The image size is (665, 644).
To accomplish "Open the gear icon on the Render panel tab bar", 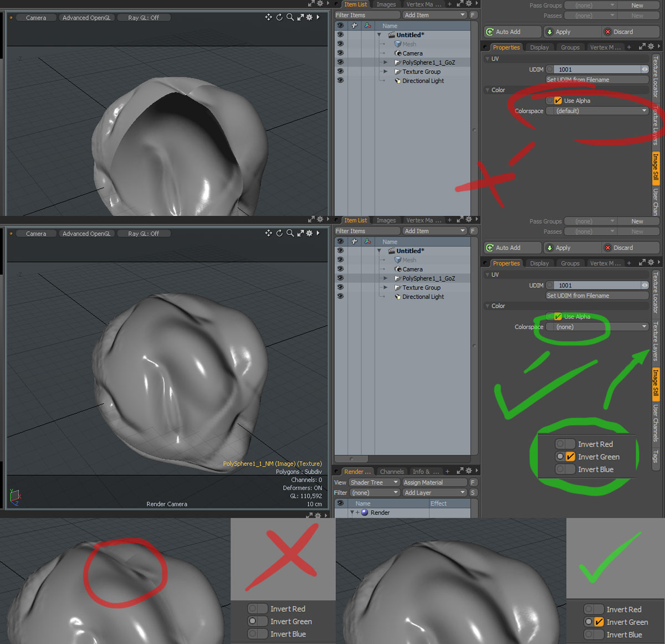I will click(x=469, y=471).
